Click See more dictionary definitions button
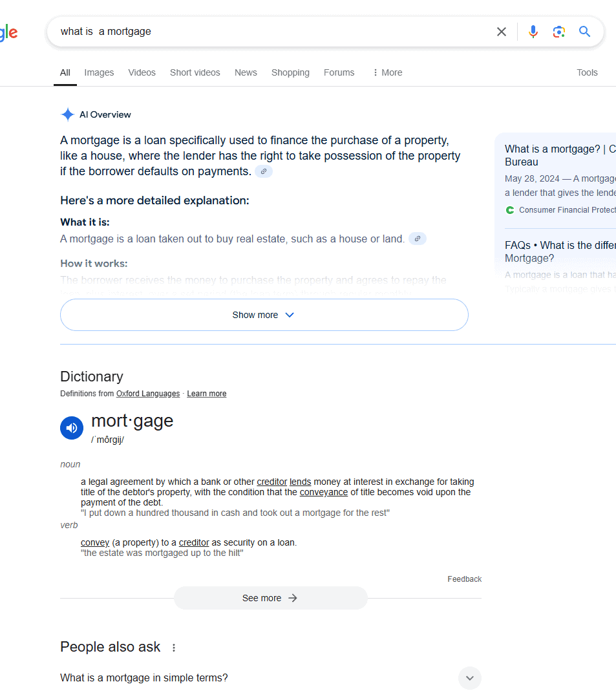Image resolution: width=616 pixels, height=693 pixels. click(270, 598)
